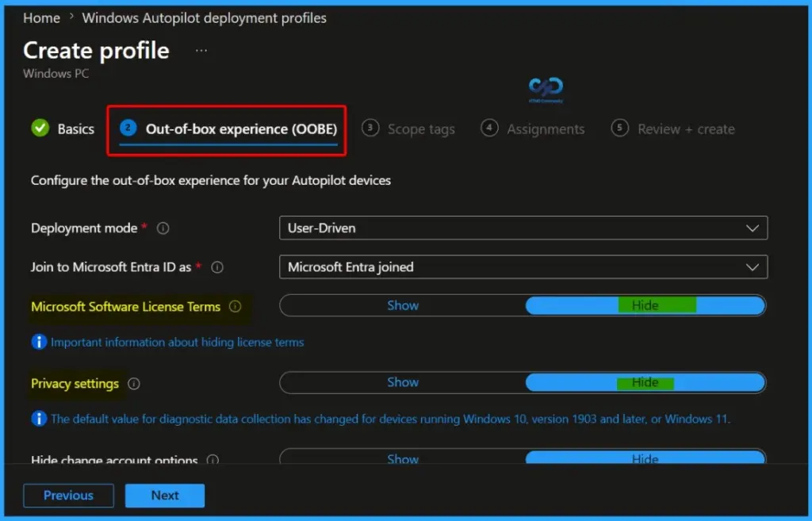Open info tooltip for Hide change account options

coord(213,459)
